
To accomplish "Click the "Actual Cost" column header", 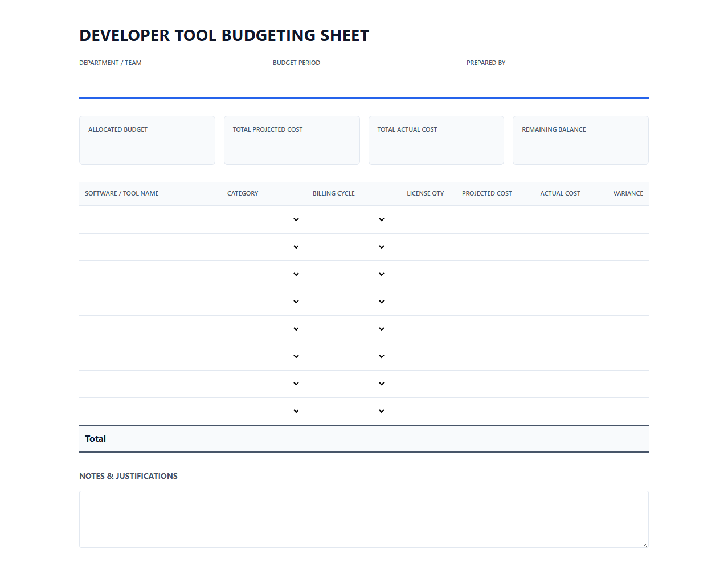I will pos(561,193).
